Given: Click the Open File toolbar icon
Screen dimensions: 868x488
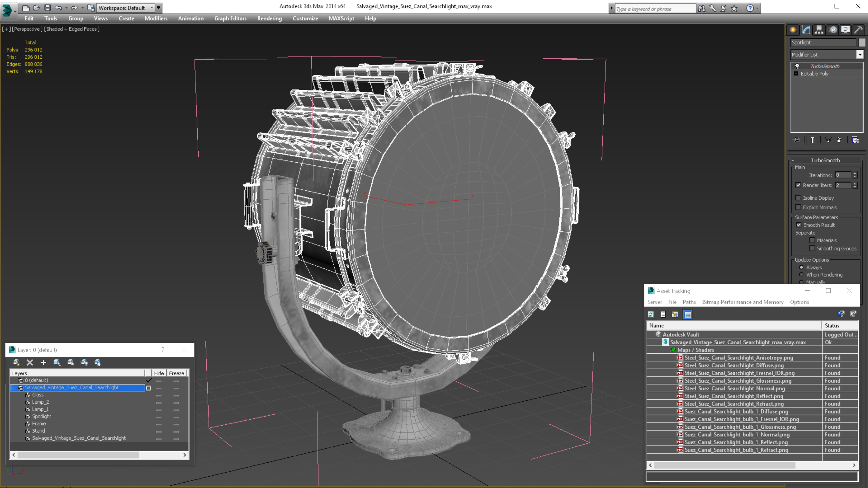Looking at the screenshot, I should point(36,8).
